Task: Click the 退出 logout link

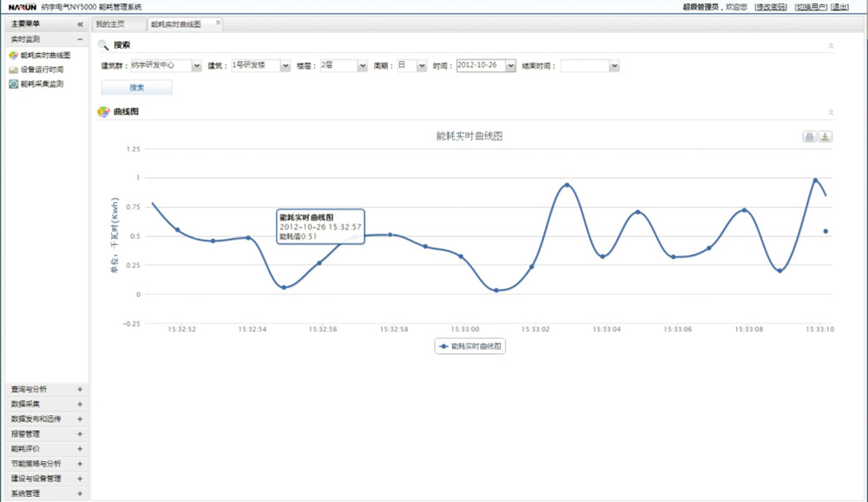Action: click(x=839, y=7)
